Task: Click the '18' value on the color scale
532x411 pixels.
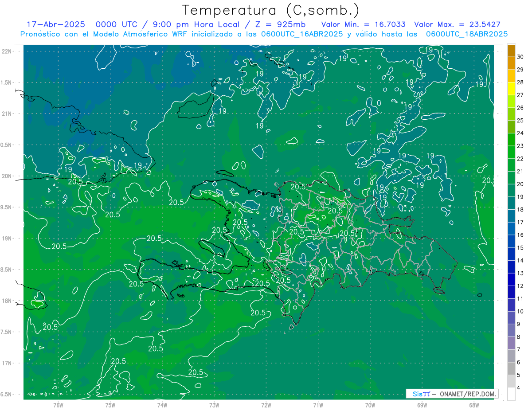Action: pos(520,209)
